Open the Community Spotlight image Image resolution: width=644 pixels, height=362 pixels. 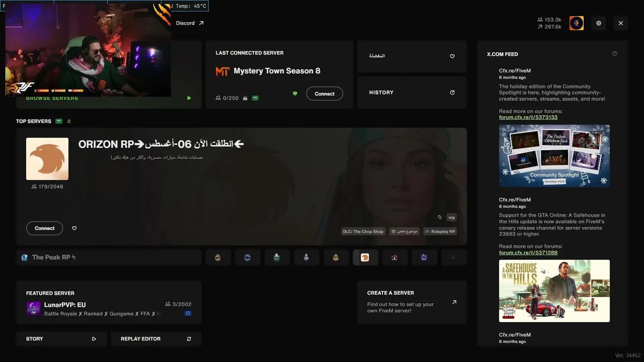pyautogui.click(x=554, y=156)
